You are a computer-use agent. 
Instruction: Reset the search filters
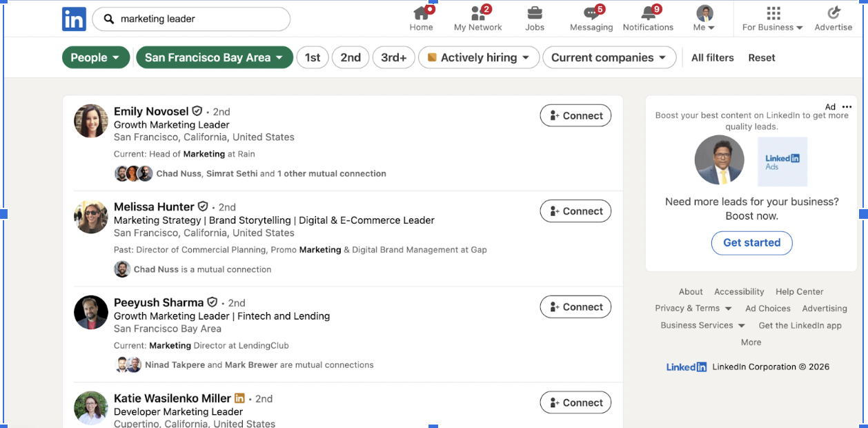tap(762, 58)
